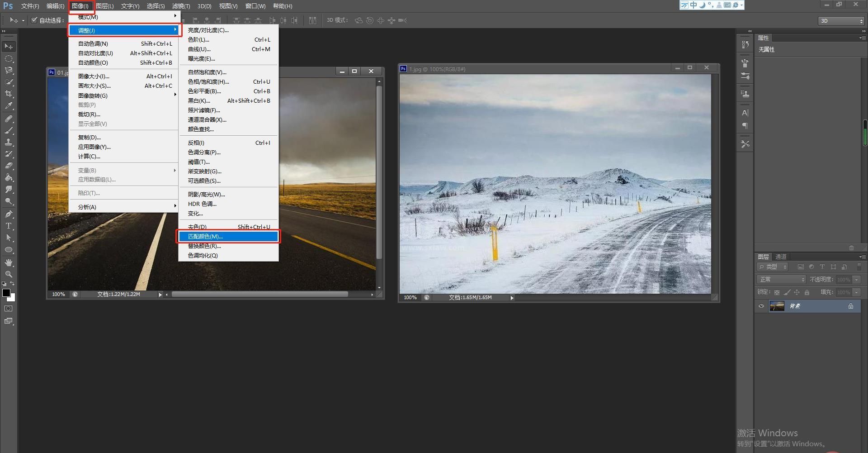Open the Character panel icon
This screenshot has height=453, width=868.
tap(745, 113)
